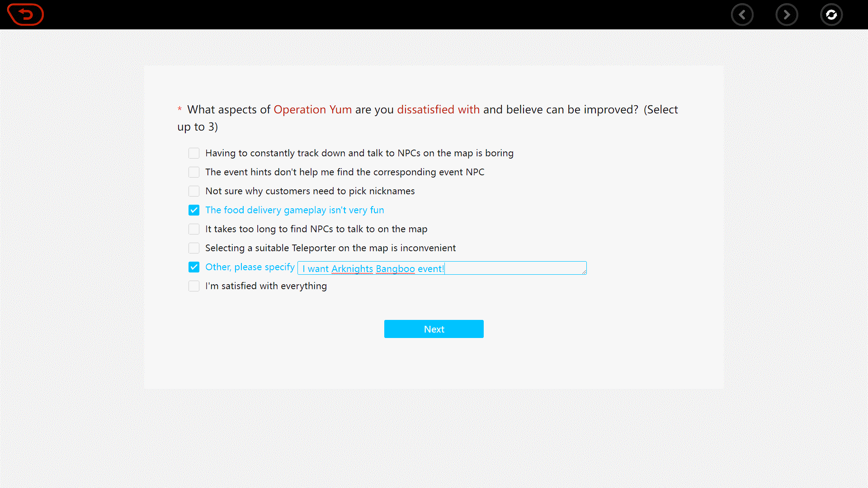Click 'Not sure why customers need' label text
868x488 pixels.
310,191
